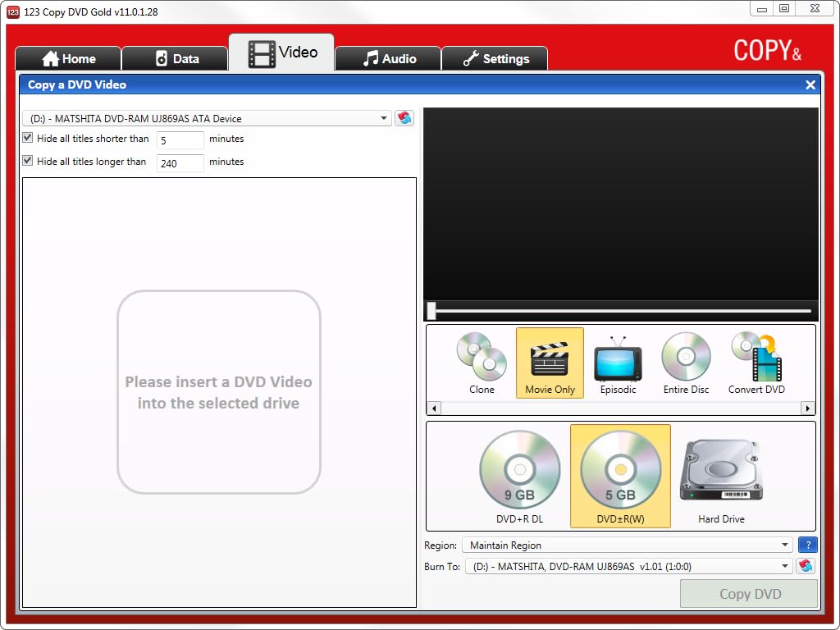
Task: Toggle Hide all titles shorter than checkbox
Action: tap(28, 139)
